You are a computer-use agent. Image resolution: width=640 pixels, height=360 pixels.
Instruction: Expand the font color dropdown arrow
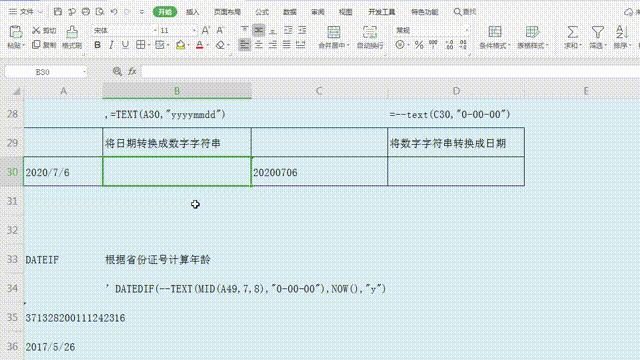(208, 45)
